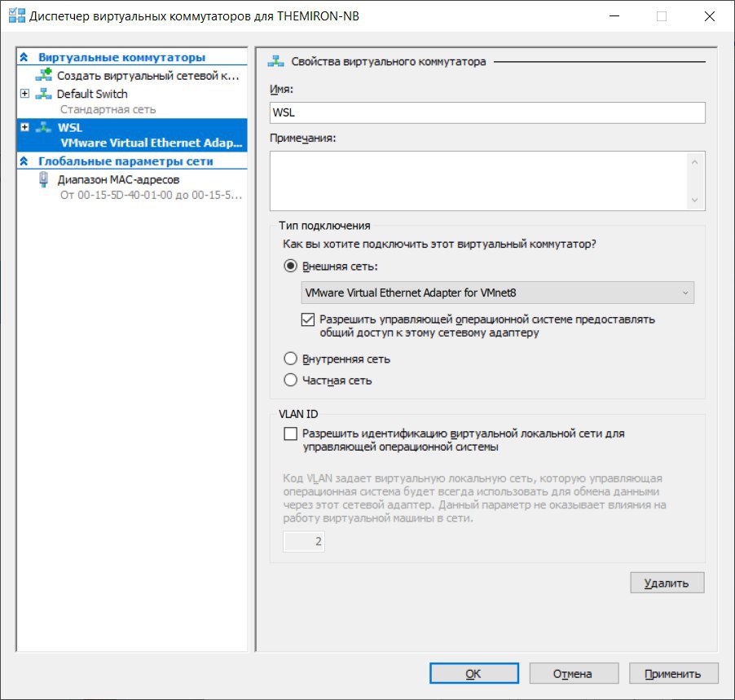Click the Default Switch network icon
This screenshot has width=735, height=700.
tap(43, 94)
